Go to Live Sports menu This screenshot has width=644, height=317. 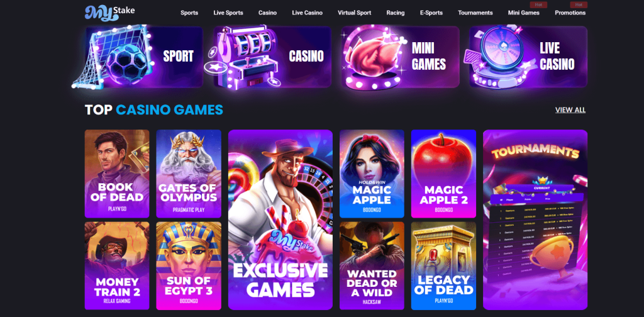(x=228, y=13)
